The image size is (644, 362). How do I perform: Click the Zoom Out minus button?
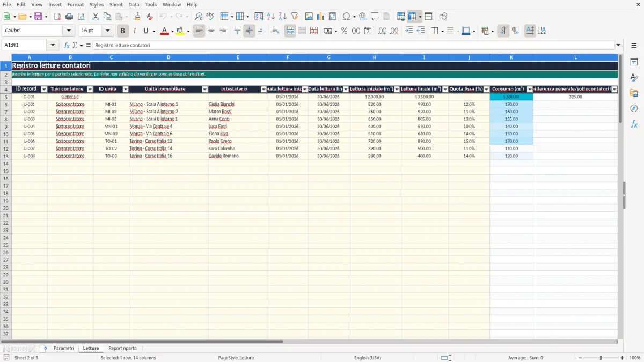click(x=580, y=358)
